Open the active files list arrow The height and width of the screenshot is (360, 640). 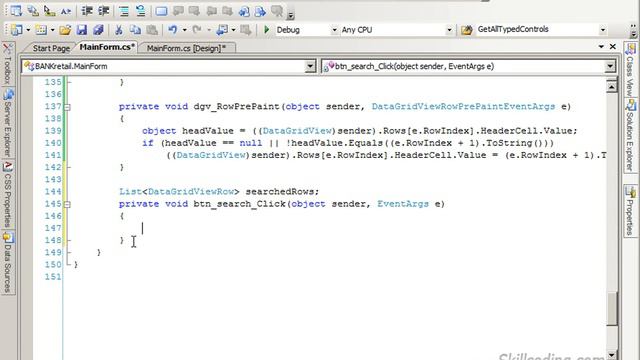point(601,47)
